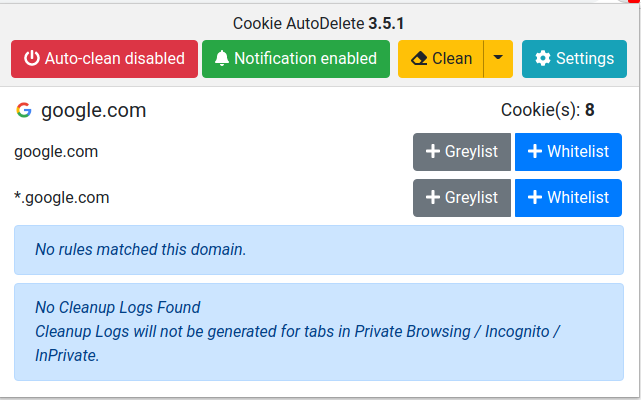
Task: Click the plus icon on google.com Greylist
Action: point(433,152)
